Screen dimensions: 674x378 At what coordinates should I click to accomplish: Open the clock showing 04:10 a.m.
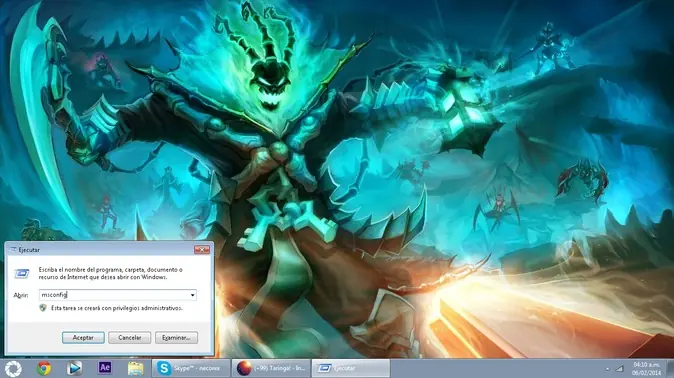coord(646,369)
